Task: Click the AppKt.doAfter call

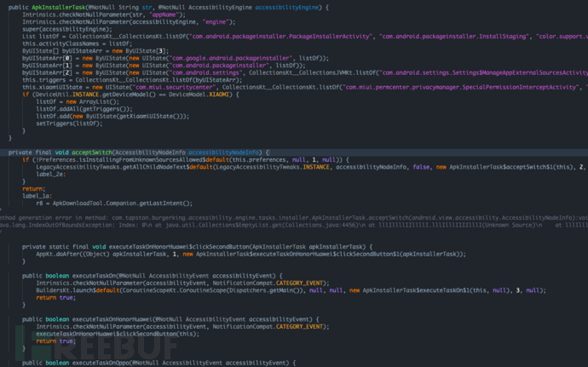Action: click(251, 254)
